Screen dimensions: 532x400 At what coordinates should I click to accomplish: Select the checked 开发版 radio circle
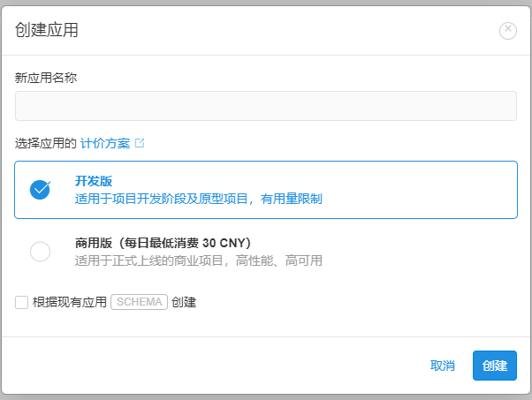click(40, 190)
